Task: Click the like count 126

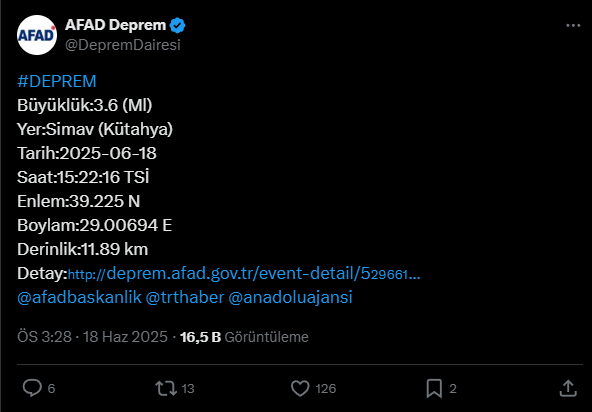Action: (x=325, y=389)
